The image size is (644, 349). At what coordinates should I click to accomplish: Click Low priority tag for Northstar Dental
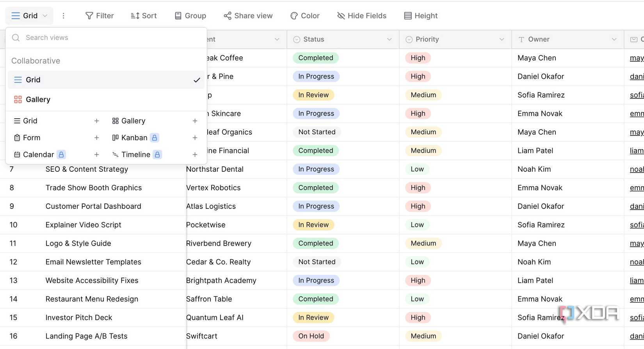(x=417, y=169)
